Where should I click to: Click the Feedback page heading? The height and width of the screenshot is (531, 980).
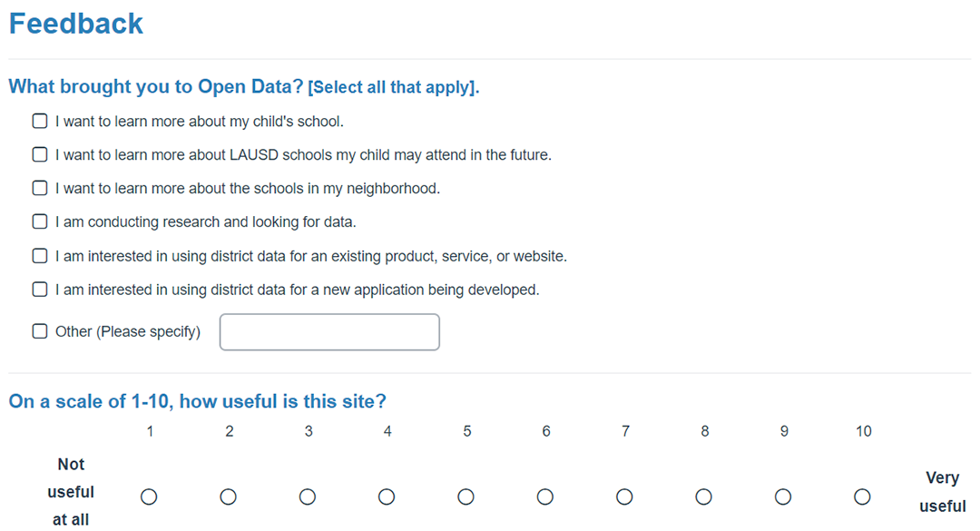tap(76, 24)
